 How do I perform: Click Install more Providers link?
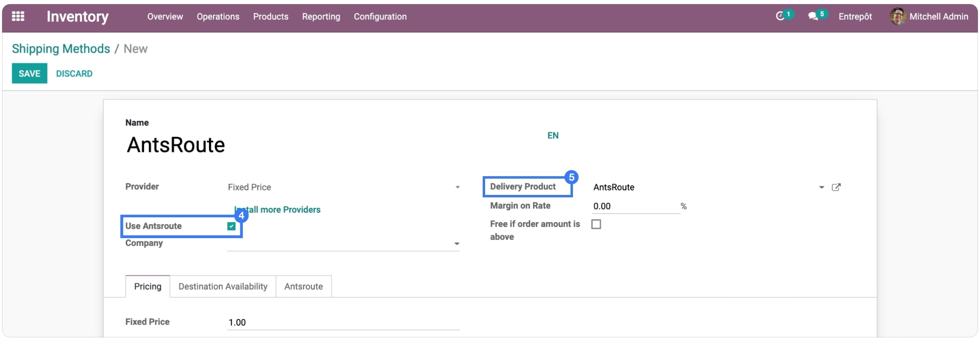coord(277,210)
